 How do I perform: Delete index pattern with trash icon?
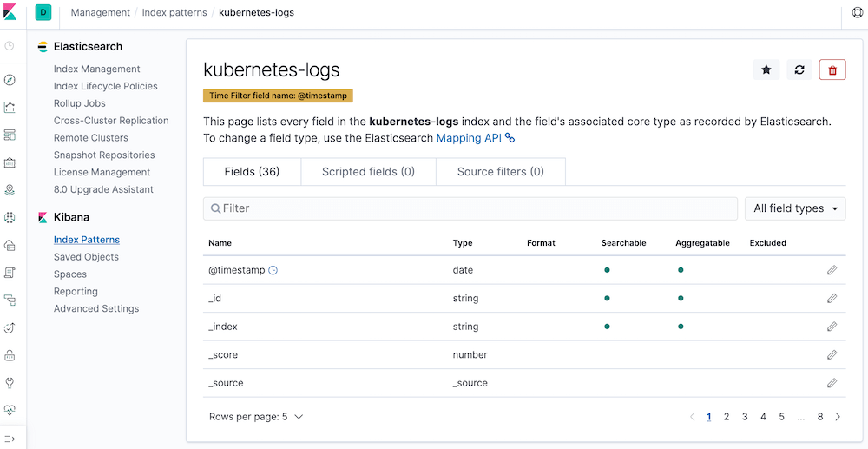click(x=832, y=69)
